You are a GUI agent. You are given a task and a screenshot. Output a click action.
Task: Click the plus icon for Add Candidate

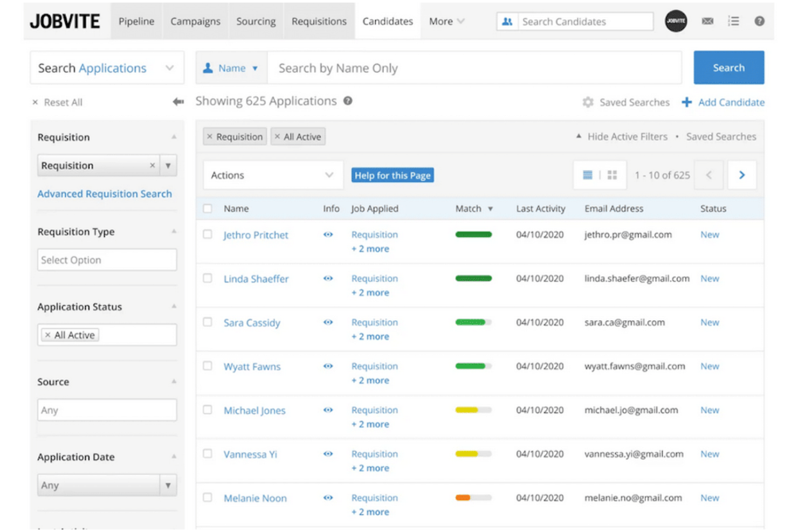(x=686, y=102)
